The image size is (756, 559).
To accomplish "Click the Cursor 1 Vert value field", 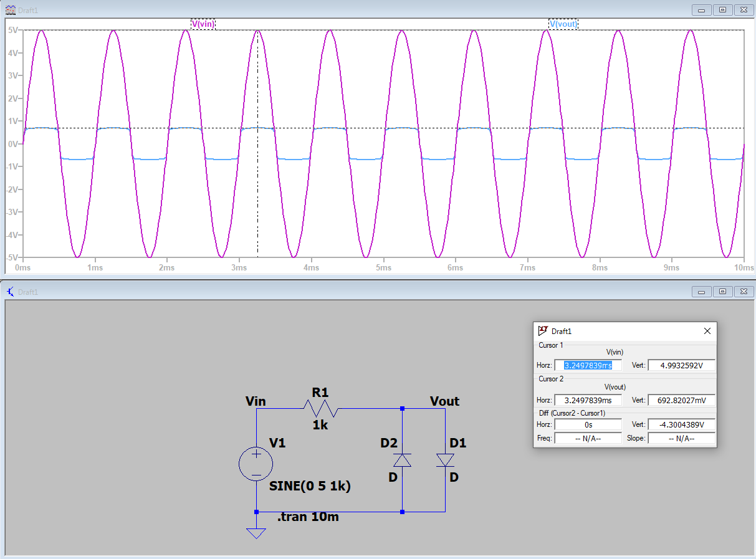I will pos(681,365).
